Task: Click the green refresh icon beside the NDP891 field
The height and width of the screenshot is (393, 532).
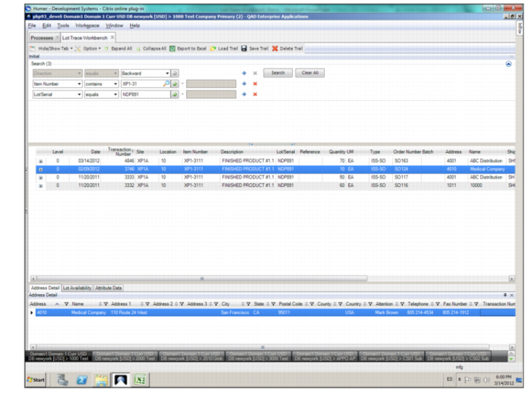Action: [x=175, y=94]
